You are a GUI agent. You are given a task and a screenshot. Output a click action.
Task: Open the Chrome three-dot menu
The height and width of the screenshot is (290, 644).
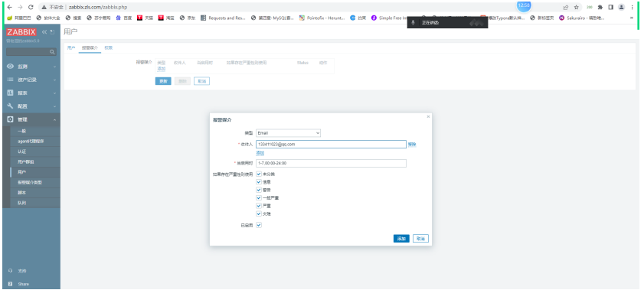point(632,7)
